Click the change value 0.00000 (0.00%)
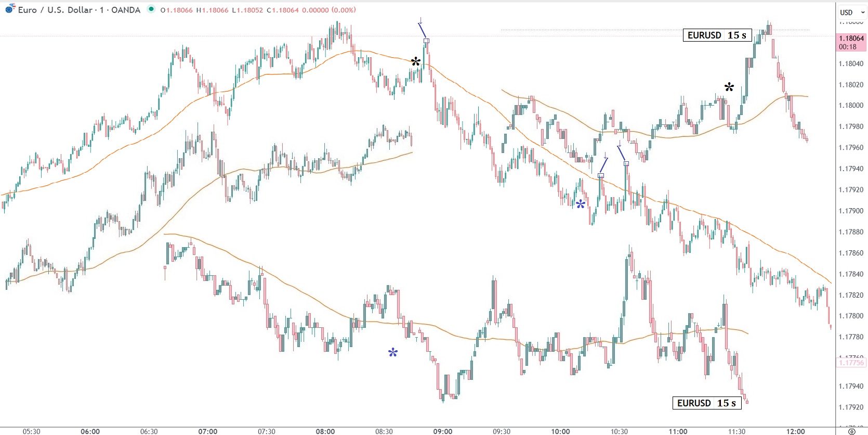 tap(329, 10)
